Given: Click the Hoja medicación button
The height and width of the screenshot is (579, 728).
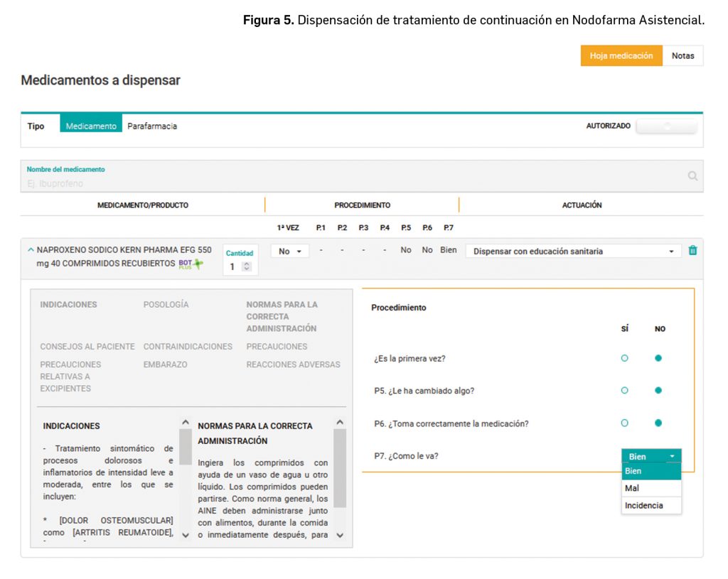Looking at the screenshot, I should [621, 55].
